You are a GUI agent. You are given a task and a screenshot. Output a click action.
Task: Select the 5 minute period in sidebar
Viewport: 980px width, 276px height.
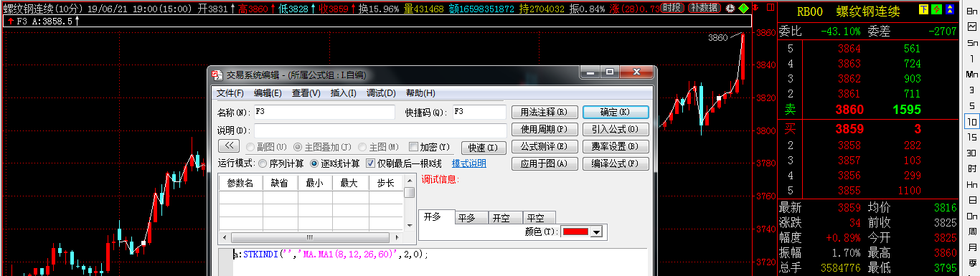tap(972, 105)
